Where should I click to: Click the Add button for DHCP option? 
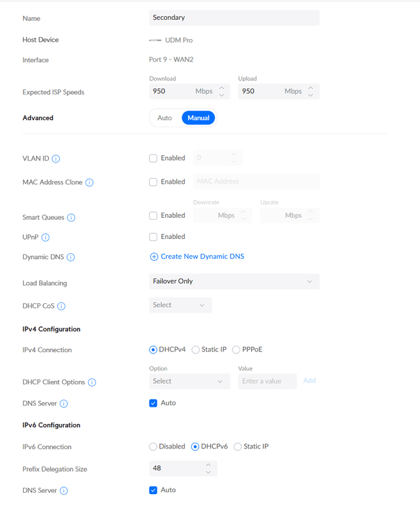(310, 381)
